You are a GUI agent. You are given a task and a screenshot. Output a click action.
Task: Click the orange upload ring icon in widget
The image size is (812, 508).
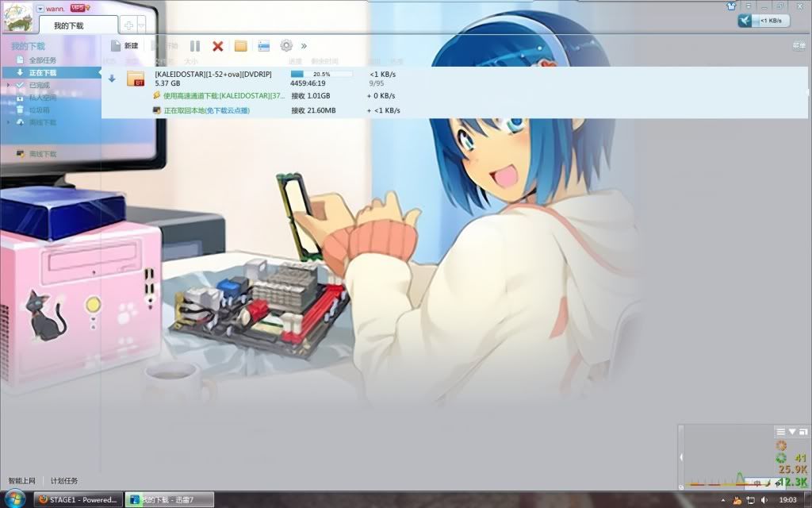[x=781, y=446]
